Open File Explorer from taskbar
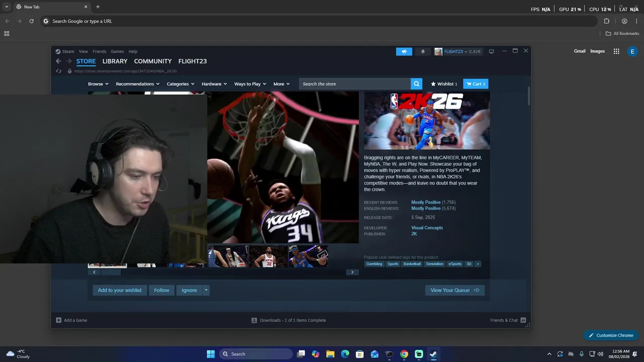 [330, 354]
